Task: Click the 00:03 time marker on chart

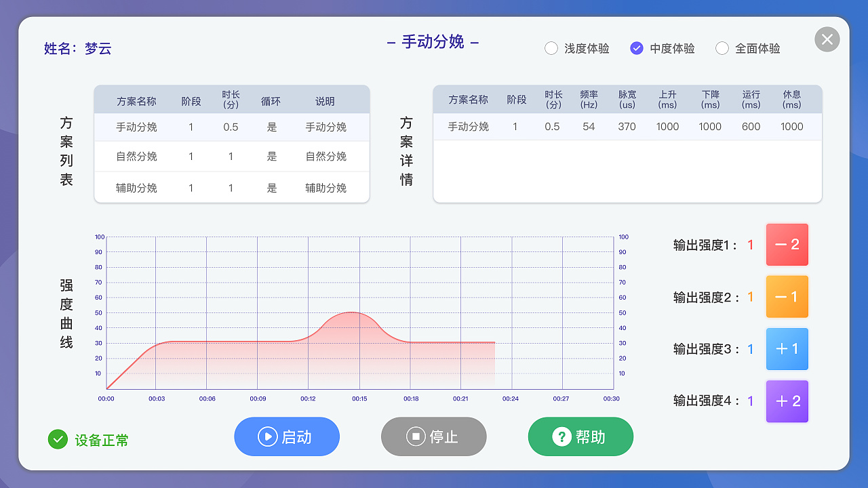Action: tap(157, 399)
